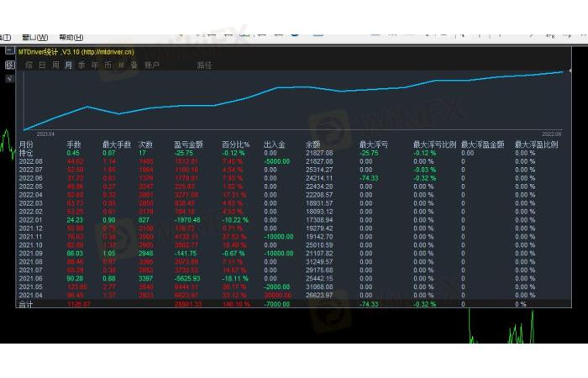The height and width of the screenshot is (378, 588).
Task: Click the 百分比% column header
Action: [236, 144]
